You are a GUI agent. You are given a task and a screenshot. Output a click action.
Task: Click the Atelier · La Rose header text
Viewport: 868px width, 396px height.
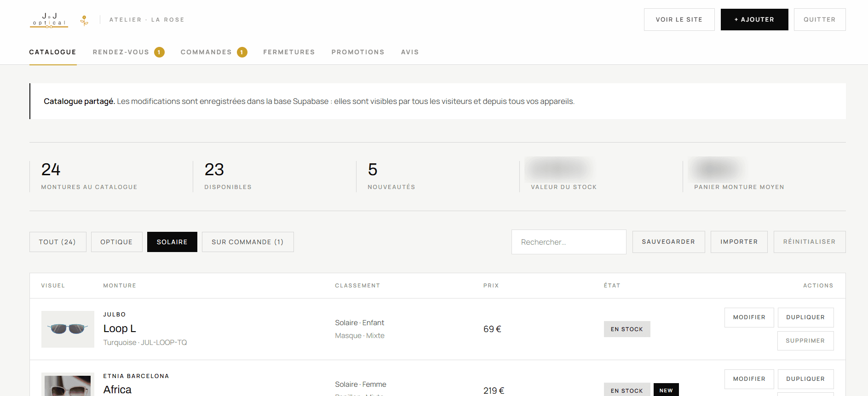click(x=147, y=20)
